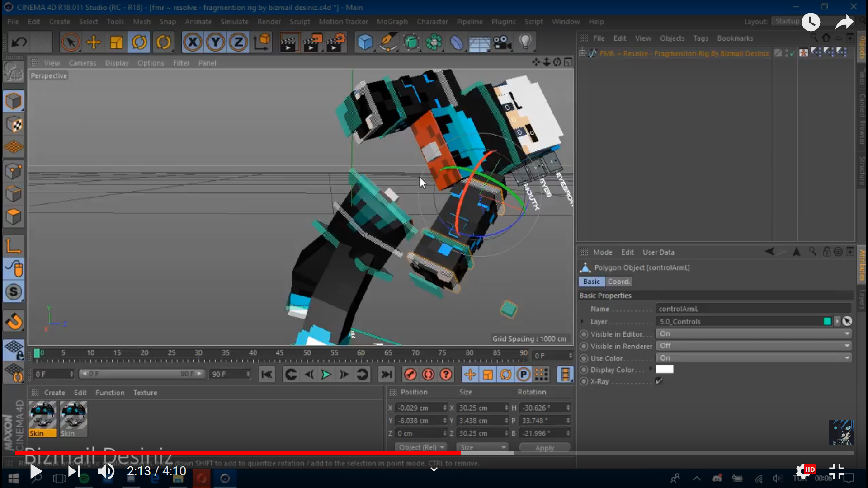Open the MoGraph menu
Viewport: 868px width, 488px height.
(x=392, y=22)
